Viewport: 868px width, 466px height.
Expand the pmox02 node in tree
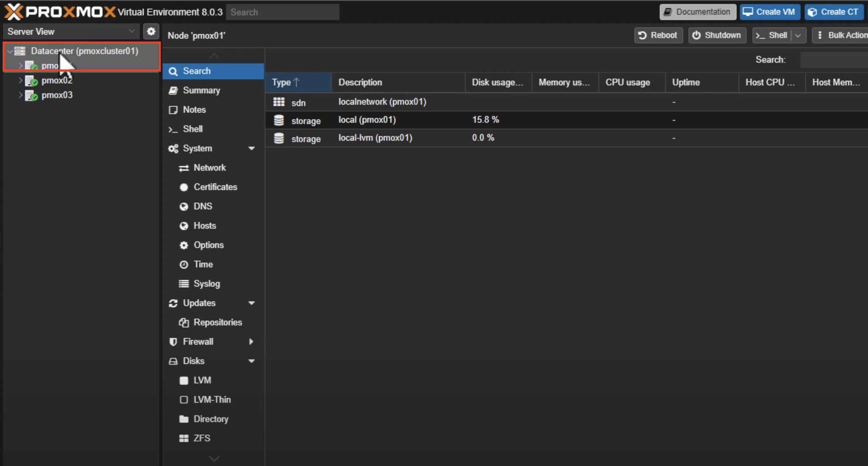pos(20,80)
